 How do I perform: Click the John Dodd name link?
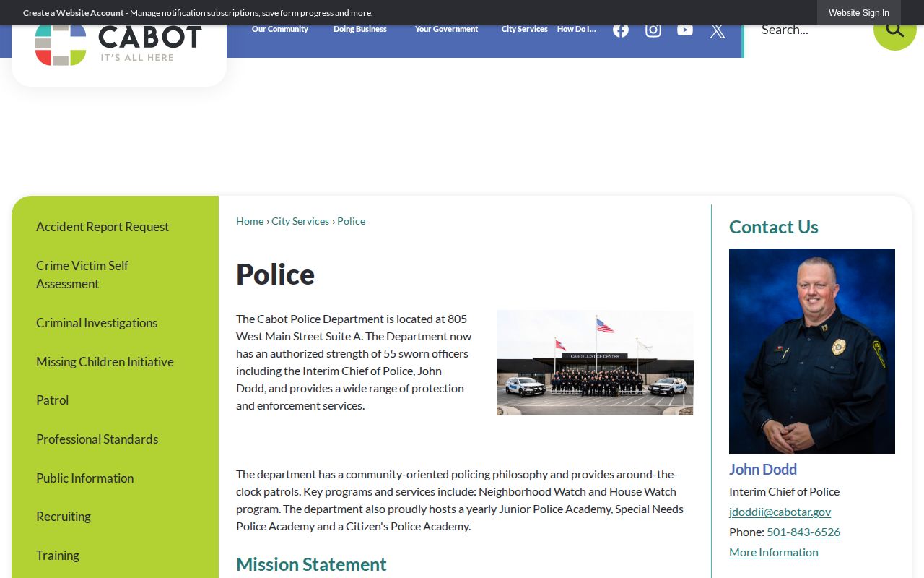coord(763,470)
